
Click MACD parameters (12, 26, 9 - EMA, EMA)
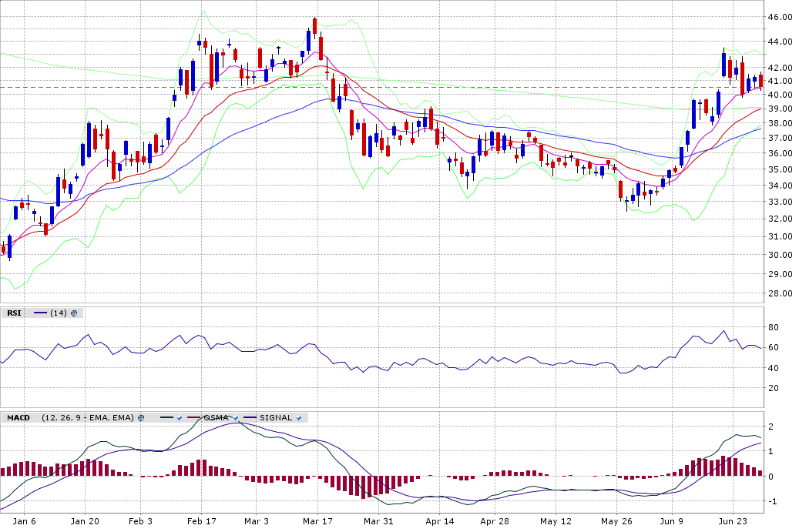point(88,418)
